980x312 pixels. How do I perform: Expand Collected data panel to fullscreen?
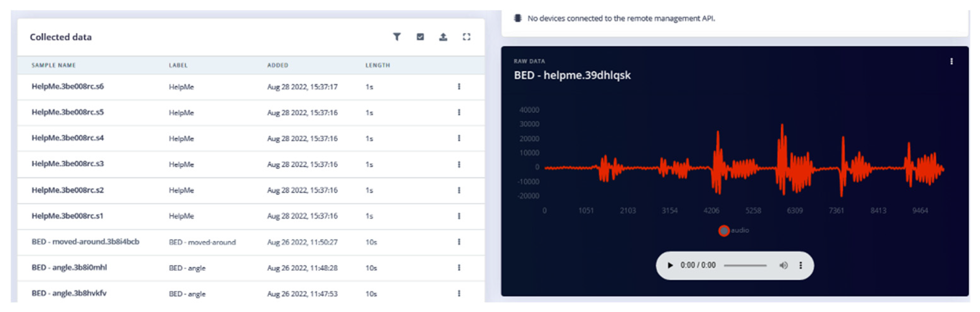pyautogui.click(x=466, y=37)
